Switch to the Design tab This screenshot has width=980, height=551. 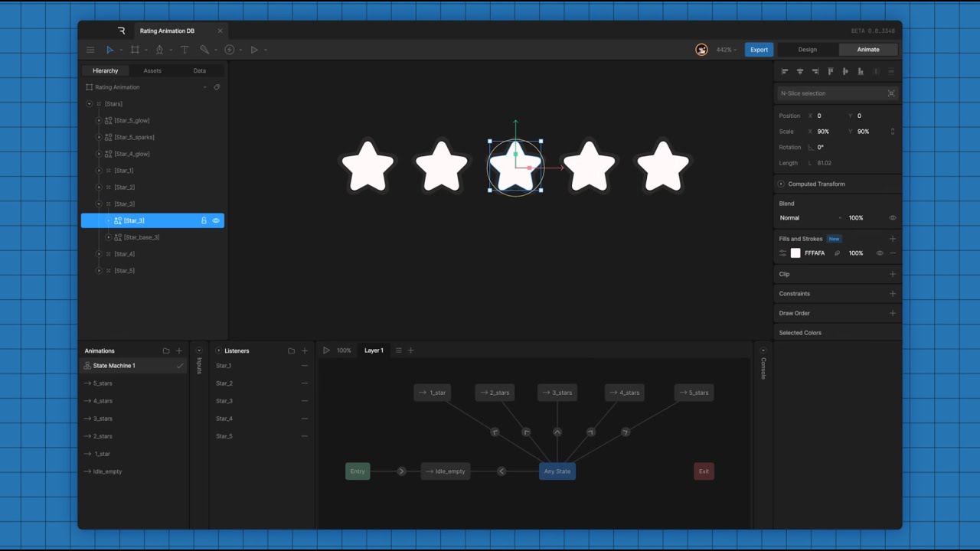point(807,50)
